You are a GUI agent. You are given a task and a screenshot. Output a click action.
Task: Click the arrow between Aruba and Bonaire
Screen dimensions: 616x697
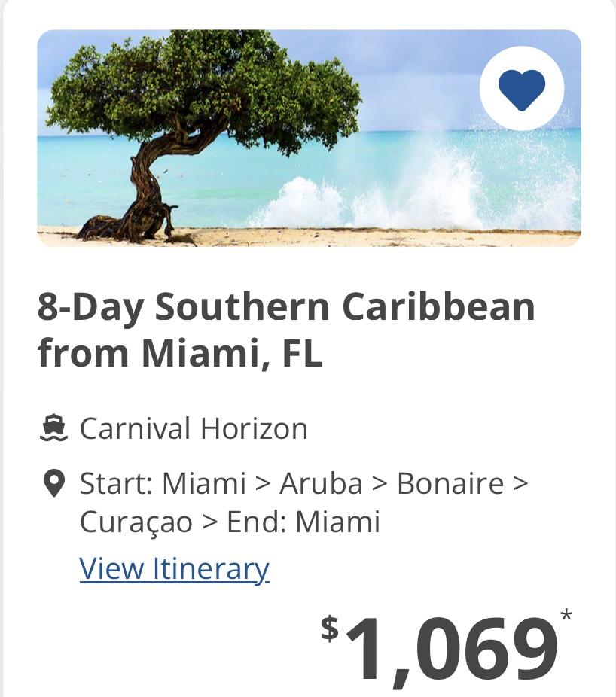(x=380, y=484)
